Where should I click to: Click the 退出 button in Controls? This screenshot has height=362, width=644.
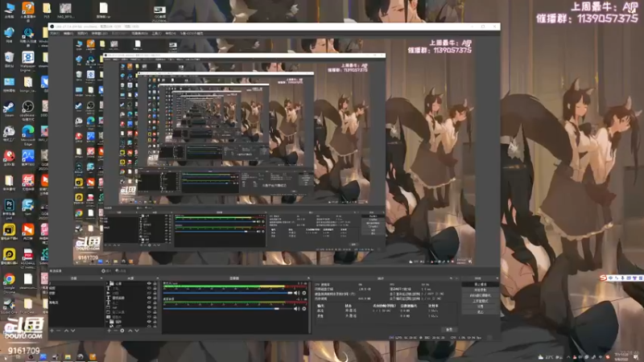(481, 312)
